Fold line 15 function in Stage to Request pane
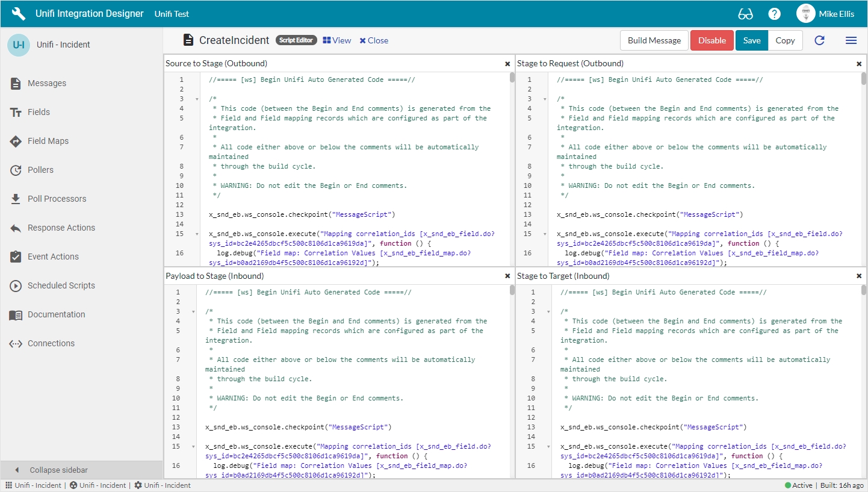The image size is (868, 492). [545, 234]
